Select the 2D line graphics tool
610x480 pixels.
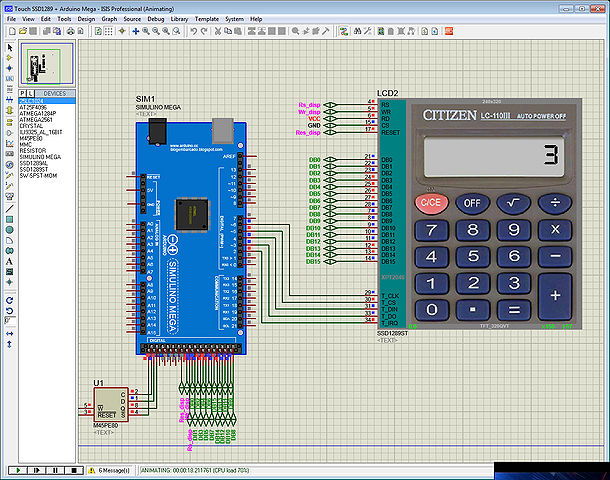pyautogui.click(x=10, y=209)
